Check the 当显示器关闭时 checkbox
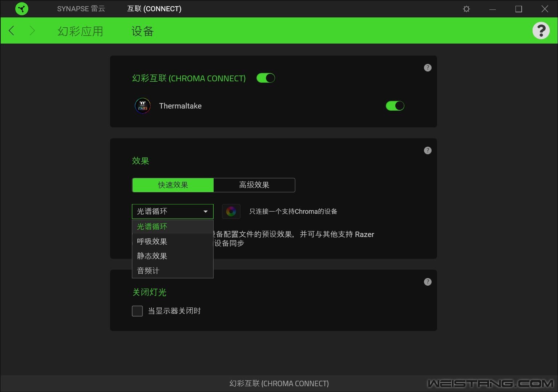The image size is (558, 392). tap(137, 311)
